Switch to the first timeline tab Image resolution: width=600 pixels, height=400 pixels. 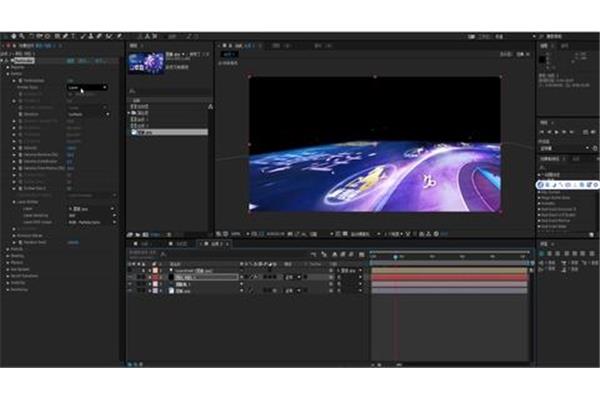pyautogui.click(x=143, y=244)
